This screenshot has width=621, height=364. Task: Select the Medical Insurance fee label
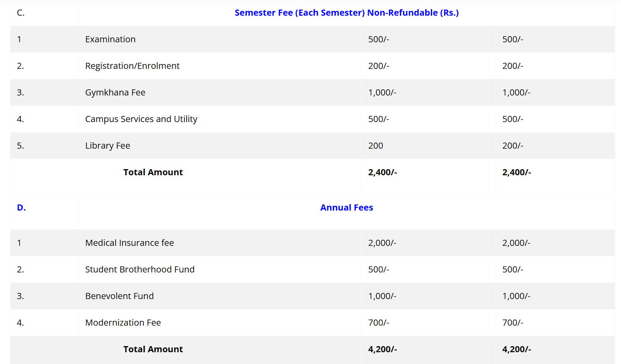point(130,243)
